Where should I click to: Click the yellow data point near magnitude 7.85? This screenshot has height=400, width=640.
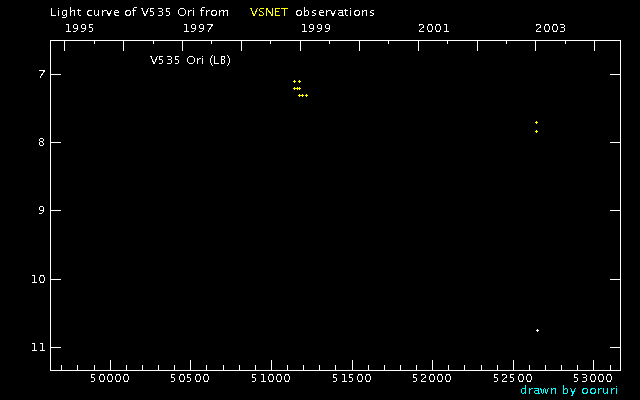click(536, 131)
